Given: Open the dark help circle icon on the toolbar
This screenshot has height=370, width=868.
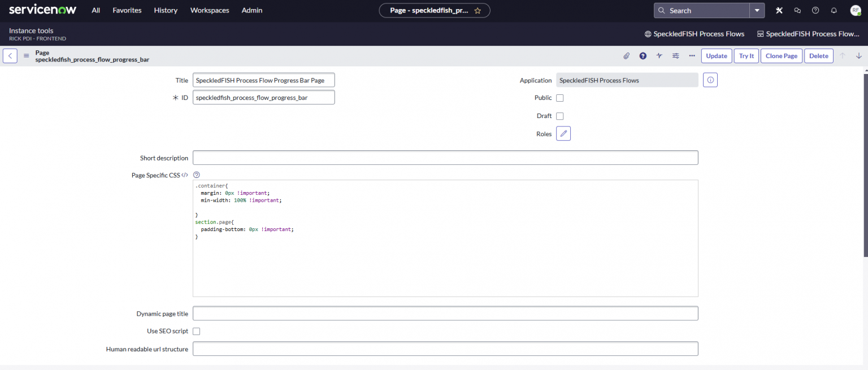Looking at the screenshot, I should (643, 55).
